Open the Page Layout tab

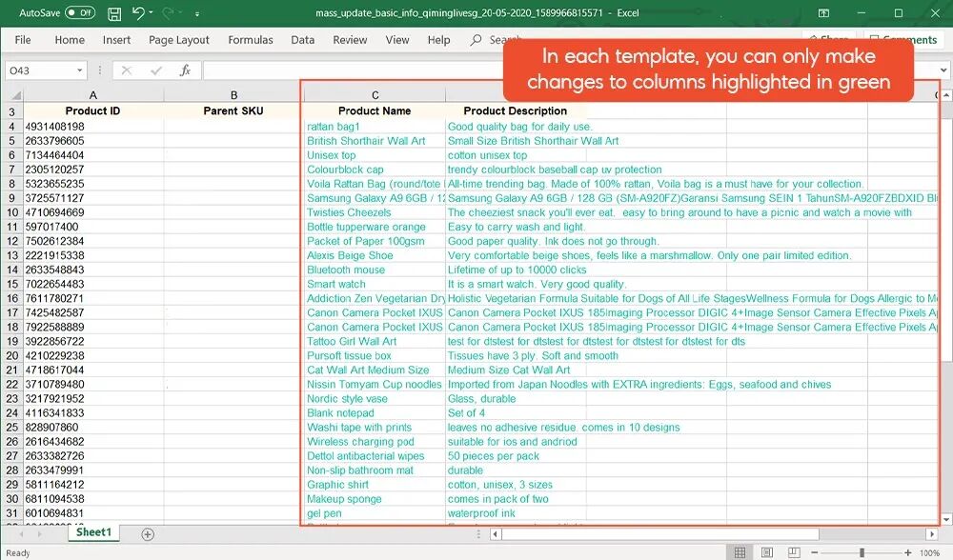click(x=179, y=39)
